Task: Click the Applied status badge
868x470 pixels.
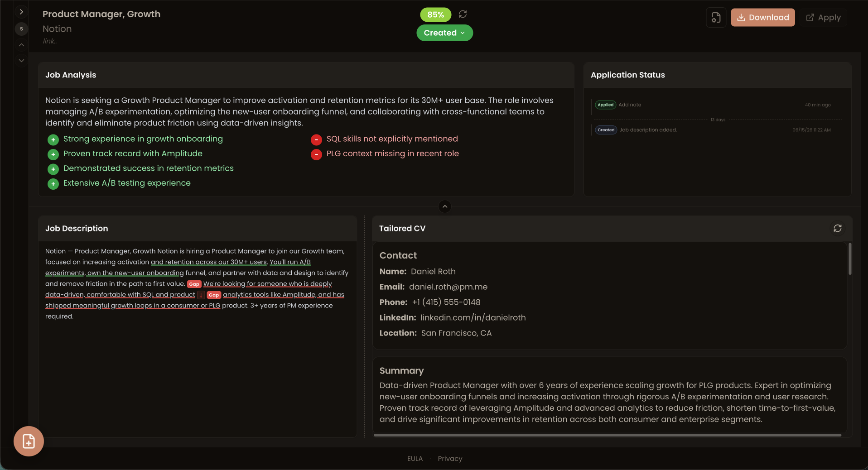Action: click(x=605, y=105)
